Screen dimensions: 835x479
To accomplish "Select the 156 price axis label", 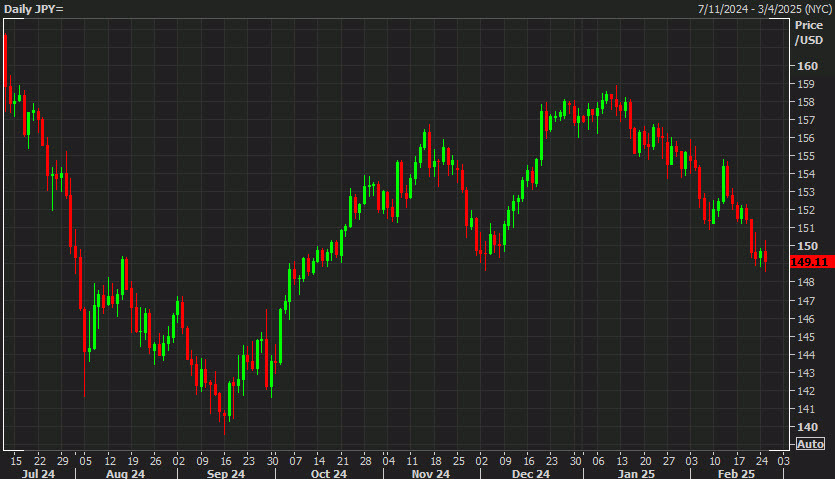I will pos(806,138).
